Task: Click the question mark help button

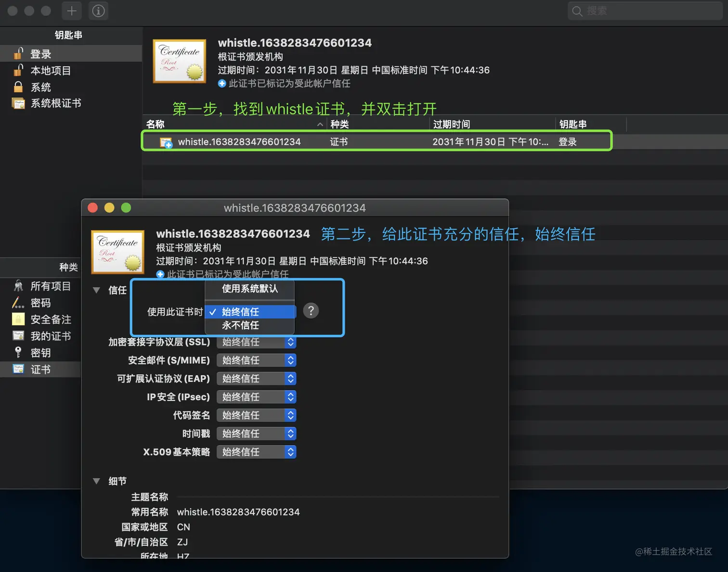Action: click(311, 311)
